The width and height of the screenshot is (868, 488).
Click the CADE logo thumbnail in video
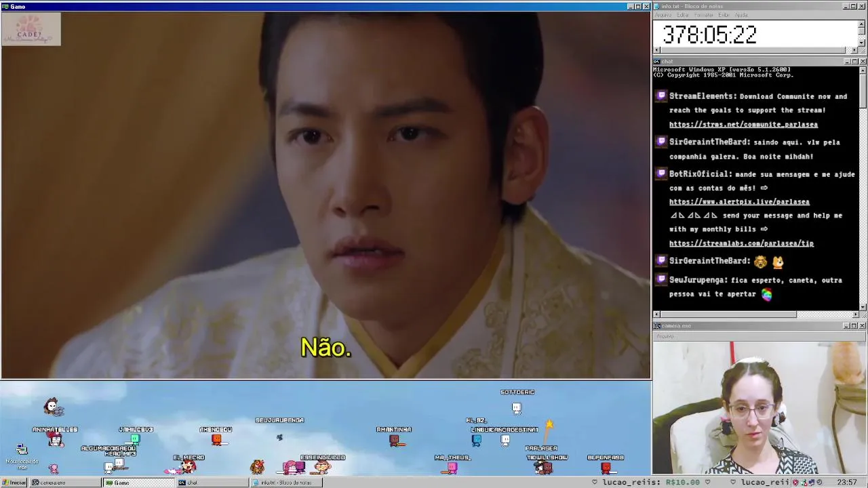pos(31,30)
